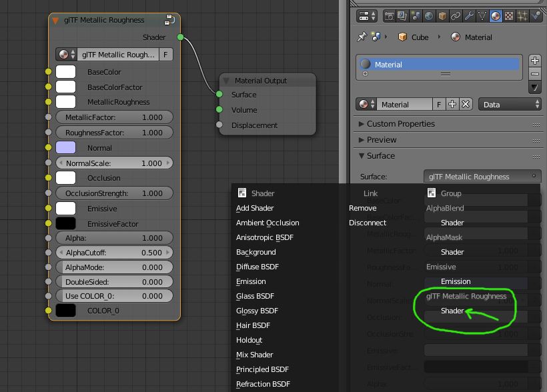547x392 pixels.
Task: Select Shader under glTF Metallic Roughness group
Action: (452, 311)
